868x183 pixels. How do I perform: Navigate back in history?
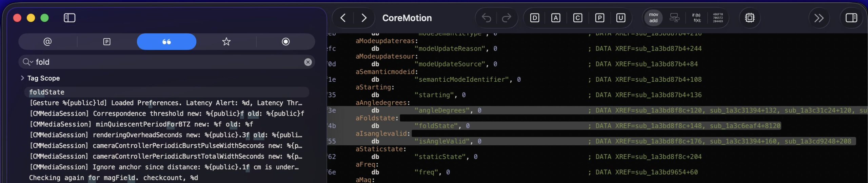click(343, 18)
